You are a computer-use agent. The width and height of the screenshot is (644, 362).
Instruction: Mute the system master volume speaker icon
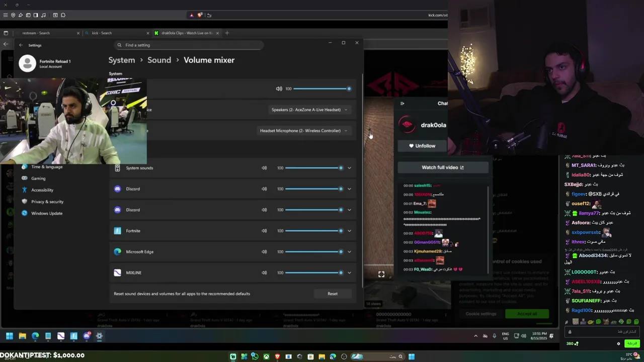coord(279,88)
